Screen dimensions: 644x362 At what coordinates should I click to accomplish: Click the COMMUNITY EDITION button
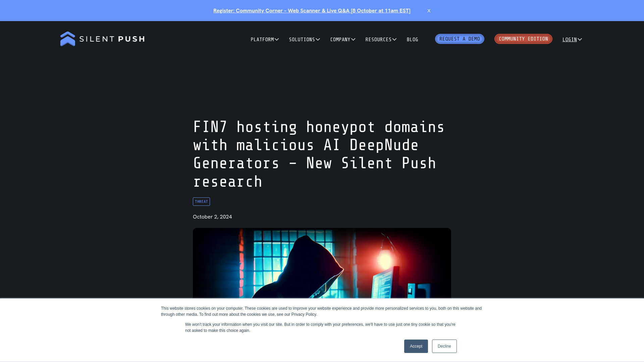click(523, 39)
